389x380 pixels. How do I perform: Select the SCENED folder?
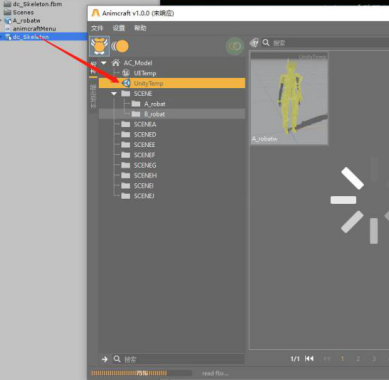click(145, 135)
